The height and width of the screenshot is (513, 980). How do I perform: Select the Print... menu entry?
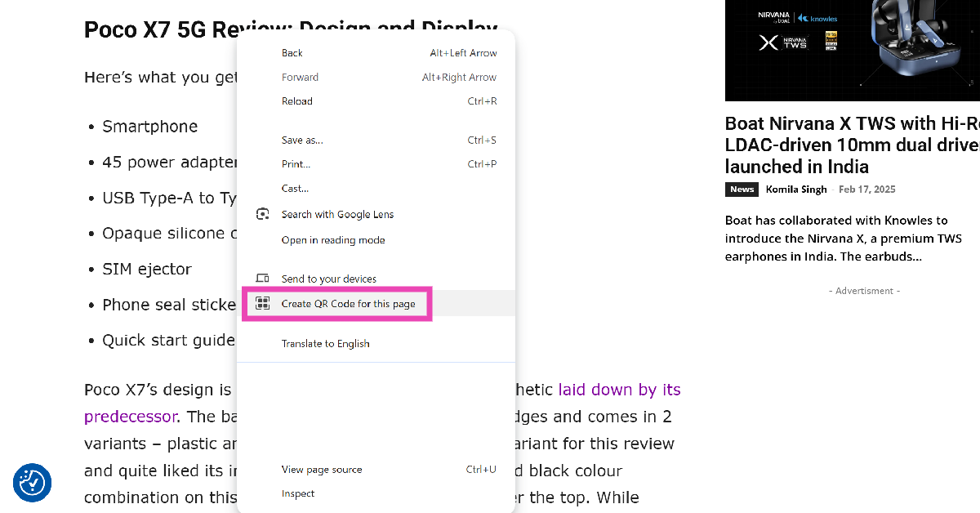(x=296, y=164)
